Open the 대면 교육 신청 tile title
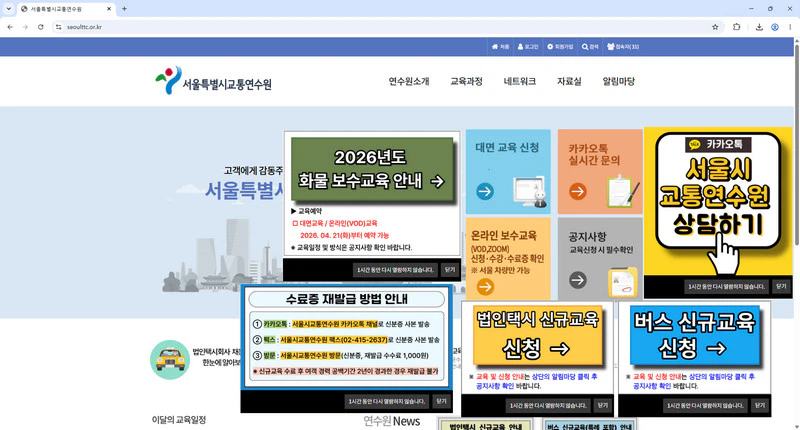 507,147
